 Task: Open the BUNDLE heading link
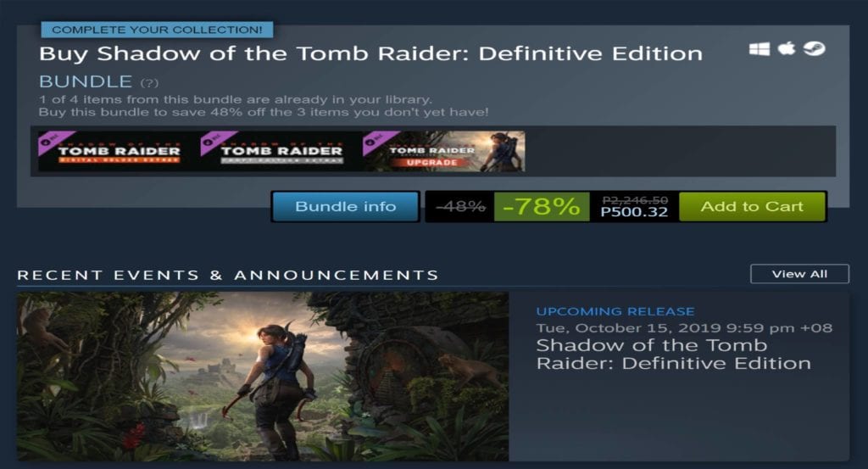[x=86, y=81]
